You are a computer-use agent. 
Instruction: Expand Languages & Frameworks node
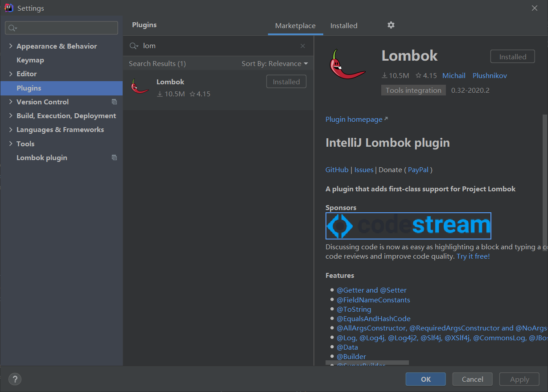coord(11,129)
